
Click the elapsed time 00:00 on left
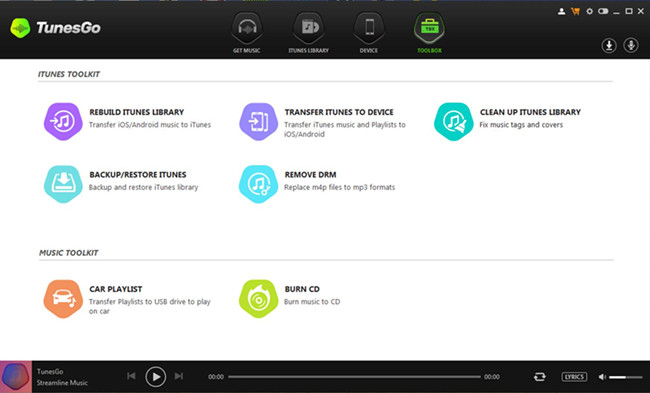pyautogui.click(x=216, y=377)
